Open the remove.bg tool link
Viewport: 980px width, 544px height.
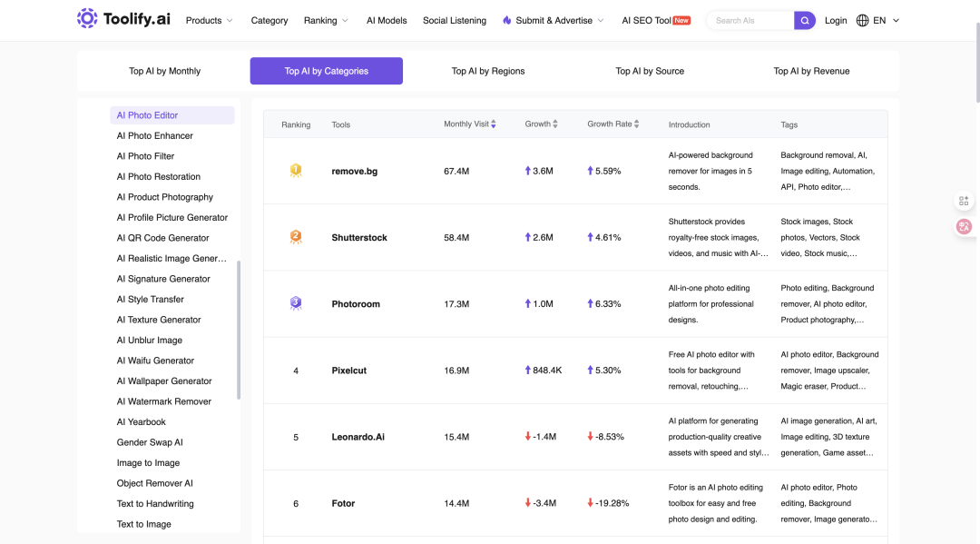tap(355, 171)
